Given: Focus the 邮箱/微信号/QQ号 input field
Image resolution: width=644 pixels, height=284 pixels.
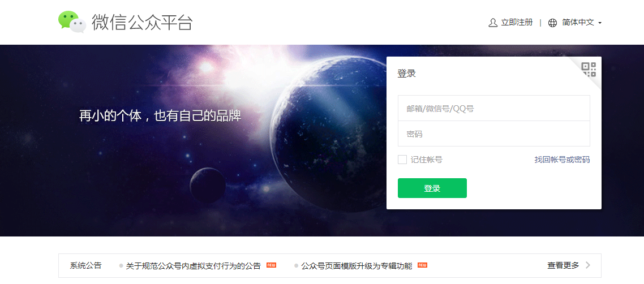Looking at the screenshot, I should [493, 109].
